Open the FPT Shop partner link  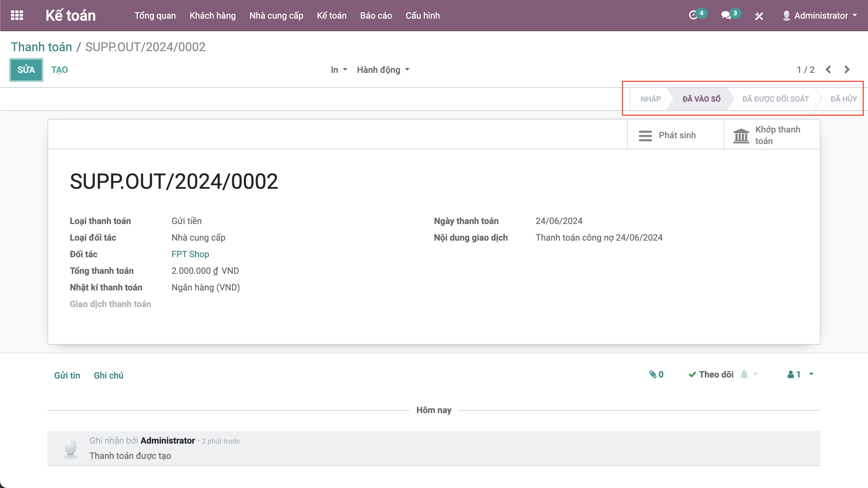click(190, 254)
